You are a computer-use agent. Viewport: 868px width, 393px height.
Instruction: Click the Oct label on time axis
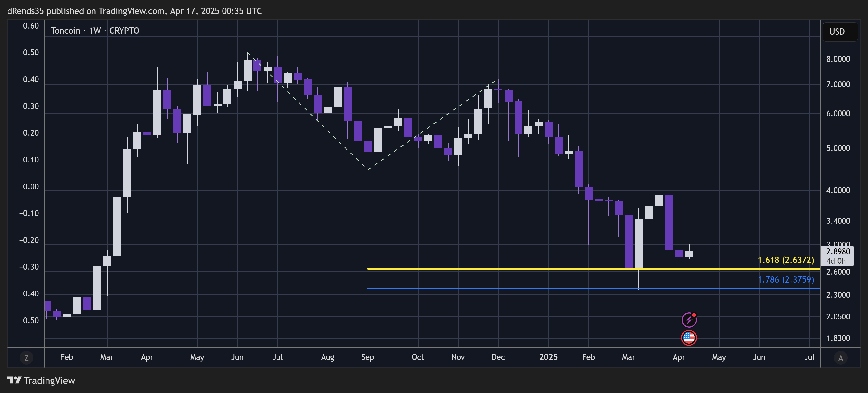click(x=418, y=357)
